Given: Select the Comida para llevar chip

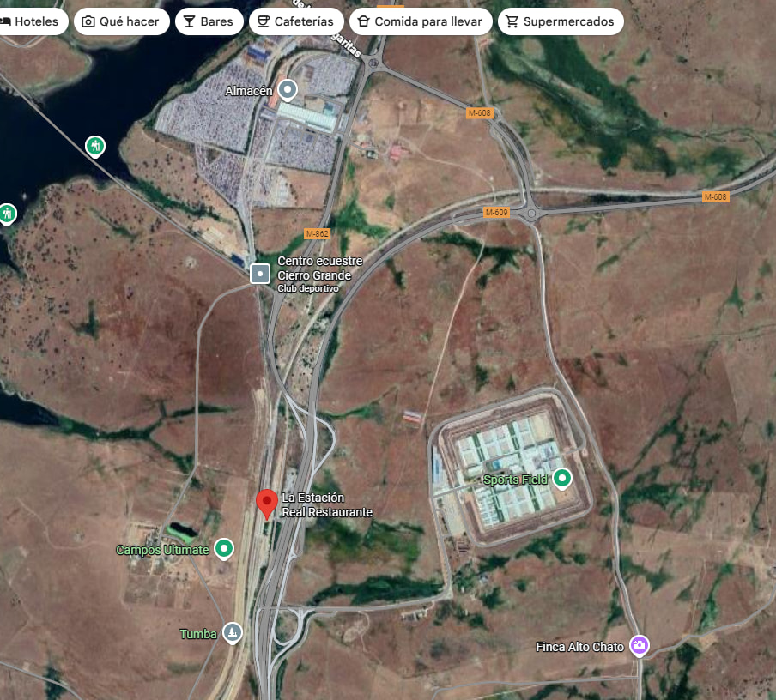Looking at the screenshot, I should pos(421,21).
